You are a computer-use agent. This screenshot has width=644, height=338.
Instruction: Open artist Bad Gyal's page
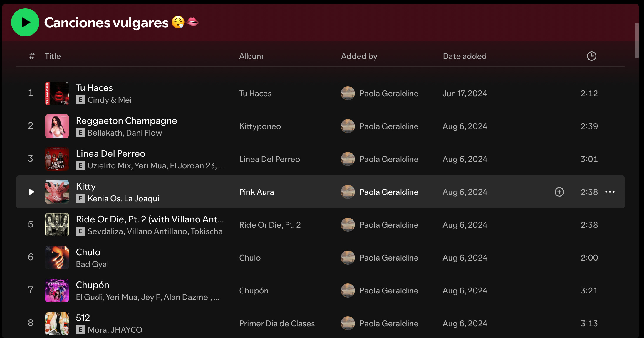[92, 264]
